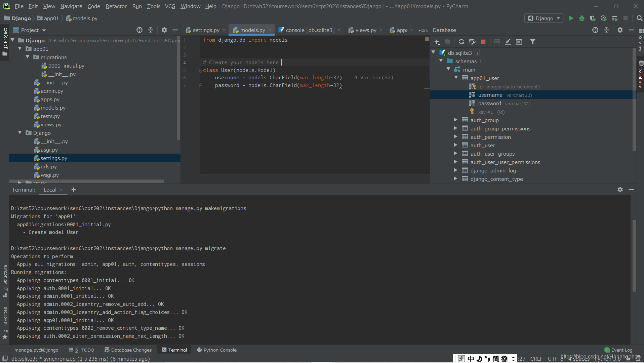Collapse the inner Django package folder
This screenshot has height=363, width=644.
pos(20,133)
